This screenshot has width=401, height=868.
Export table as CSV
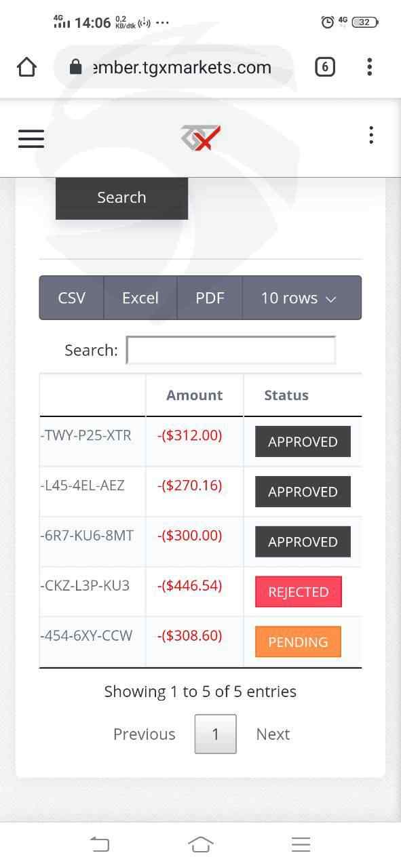pyautogui.click(x=71, y=298)
